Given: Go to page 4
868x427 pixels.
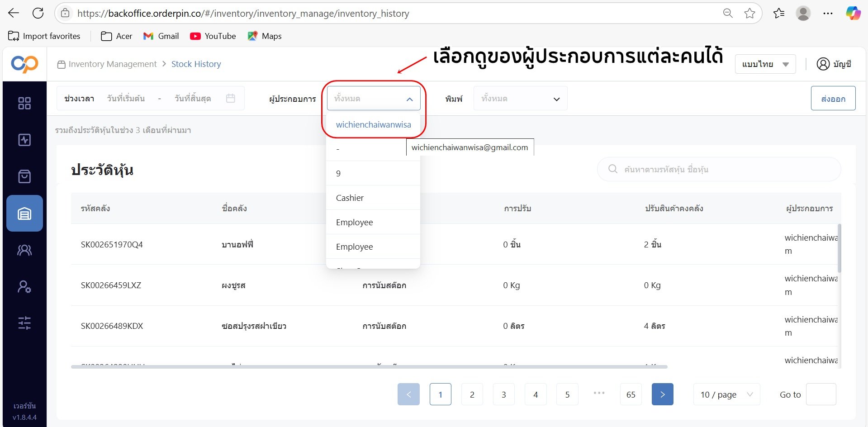Looking at the screenshot, I should click(x=536, y=394).
